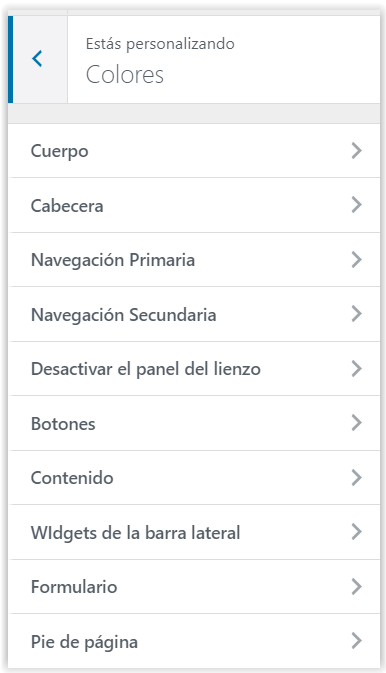
Task: Click the chevron beside Formulario
Action: (356, 587)
